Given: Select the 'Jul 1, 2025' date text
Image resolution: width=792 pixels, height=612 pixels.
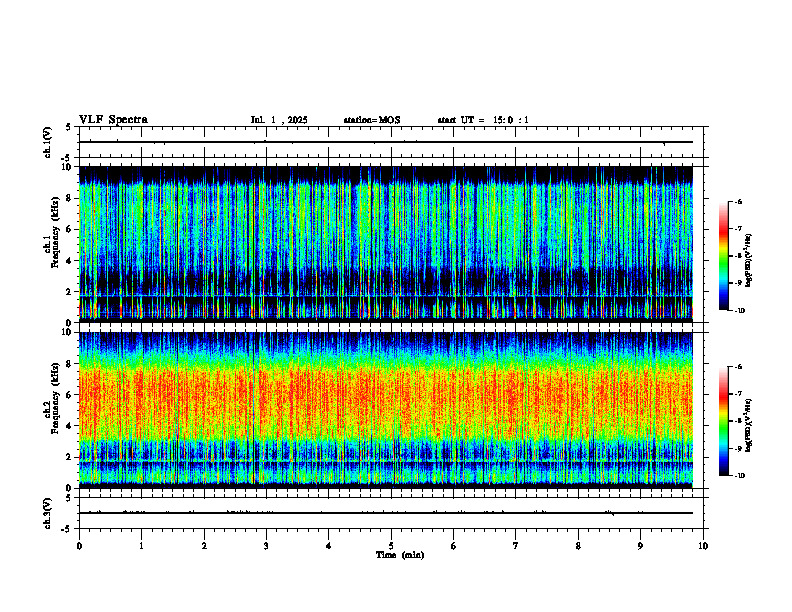Looking at the screenshot, I should (x=279, y=120).
